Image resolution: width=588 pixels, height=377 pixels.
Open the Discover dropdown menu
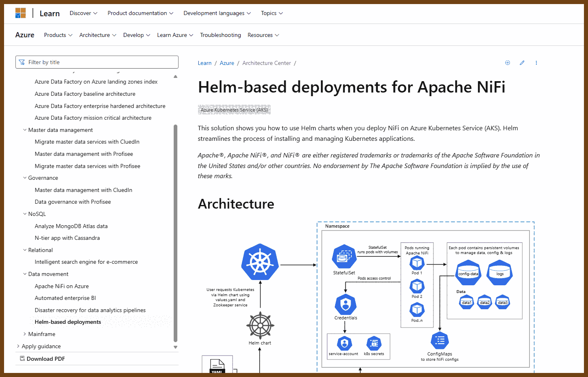84,13
